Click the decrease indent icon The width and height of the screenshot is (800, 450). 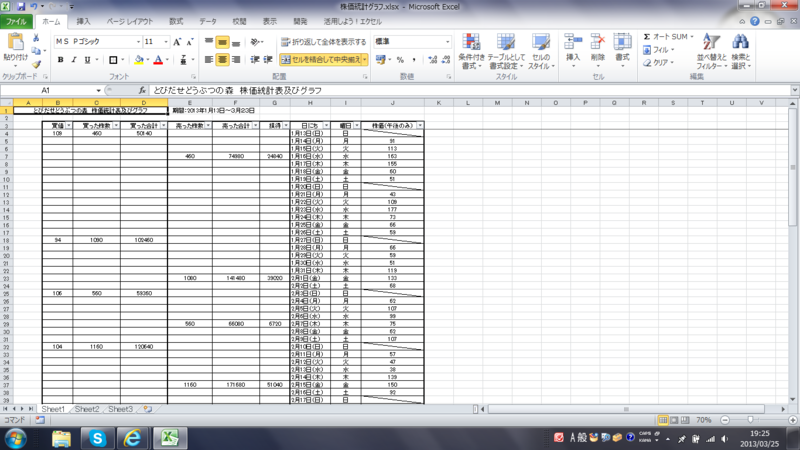click(255, 60)
